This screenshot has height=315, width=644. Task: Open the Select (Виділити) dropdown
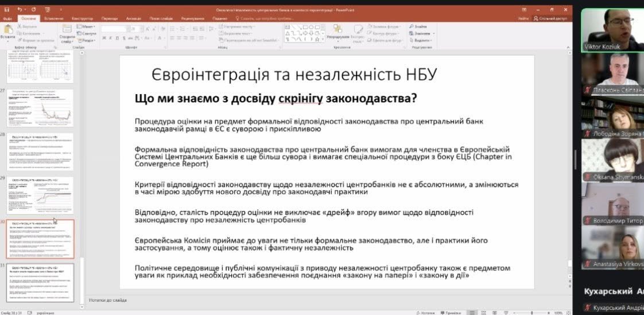[422, 40]
